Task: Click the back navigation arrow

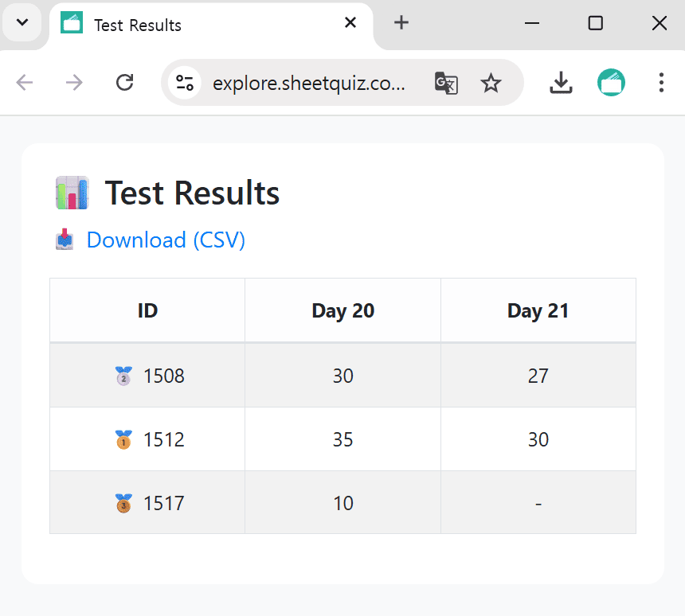Action: pos(25,83)
